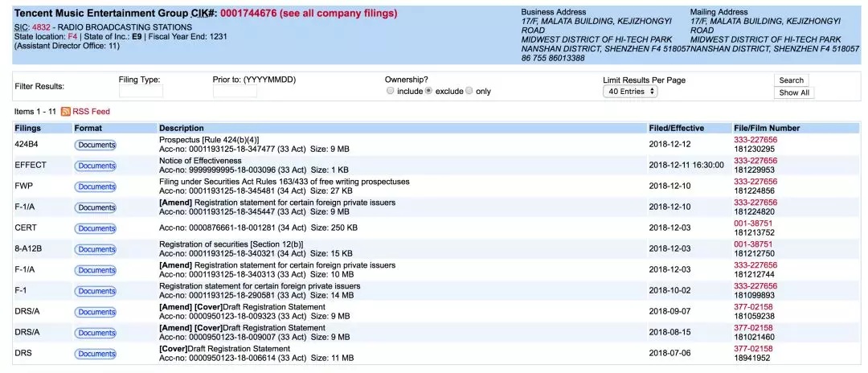
Task: Click the film number 18941952
Action: coord(751,358)
